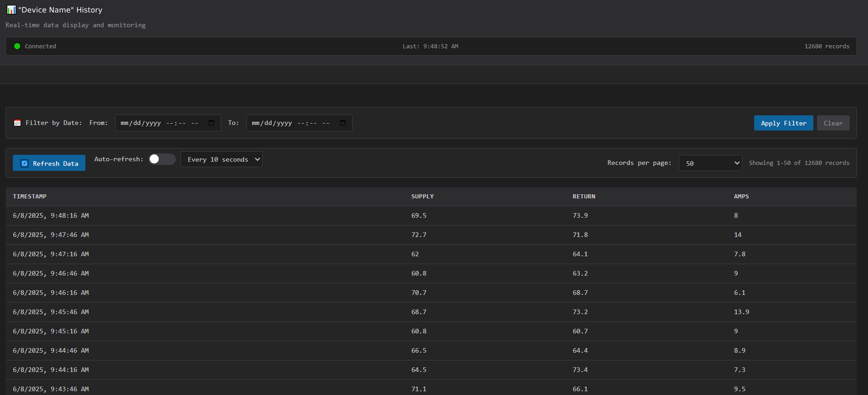Click supply value 62
Screen dimensions: 868x395
(x=415, y=254)
